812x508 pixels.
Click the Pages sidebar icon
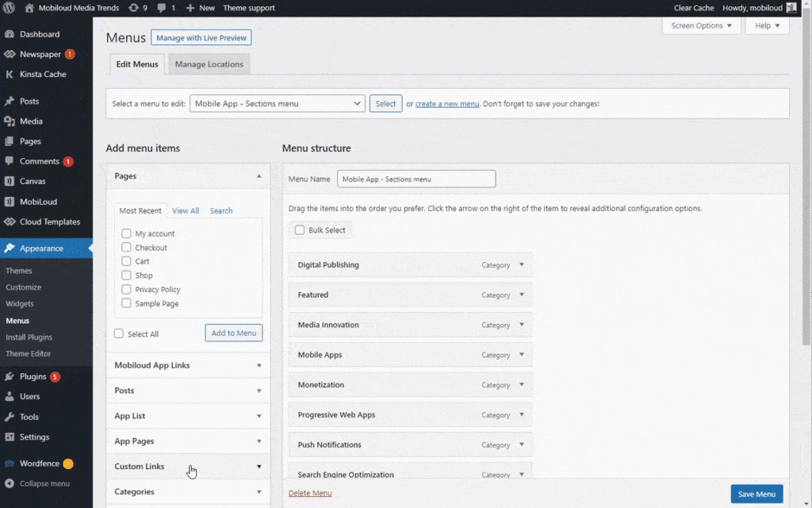pos(10,141)
